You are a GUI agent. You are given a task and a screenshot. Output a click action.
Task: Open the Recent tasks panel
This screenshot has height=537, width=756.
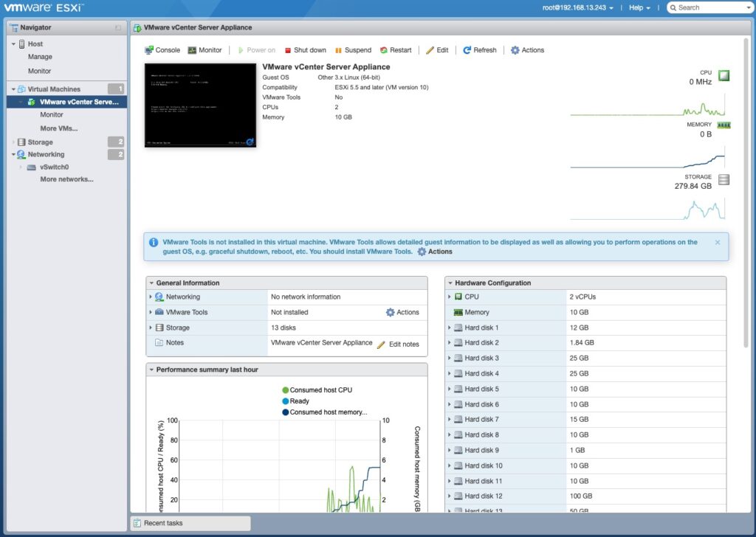point(190,523)
